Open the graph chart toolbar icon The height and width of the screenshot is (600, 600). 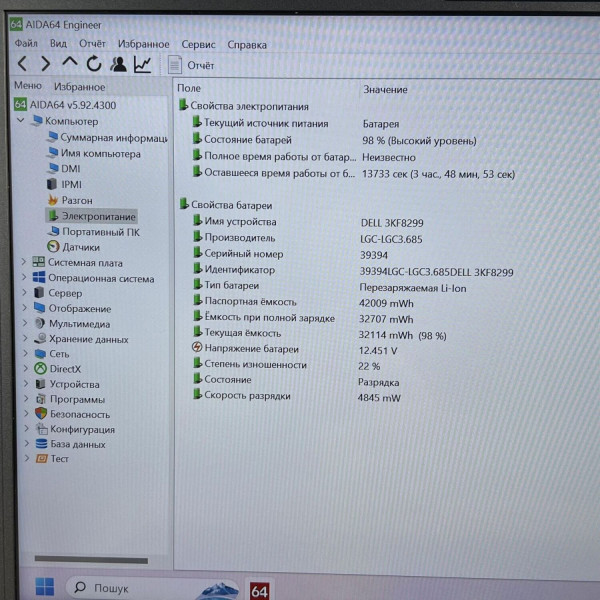tap(142, 64)
